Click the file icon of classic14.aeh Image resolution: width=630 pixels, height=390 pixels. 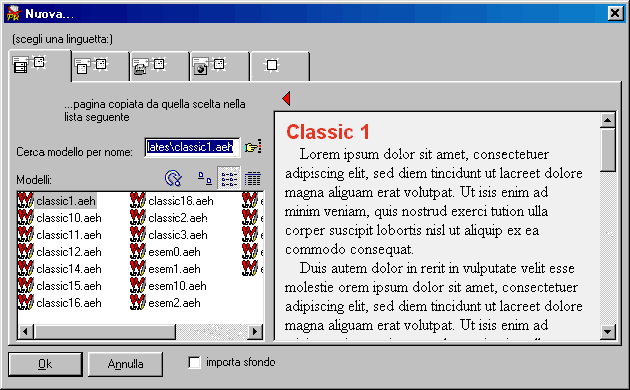25,269
